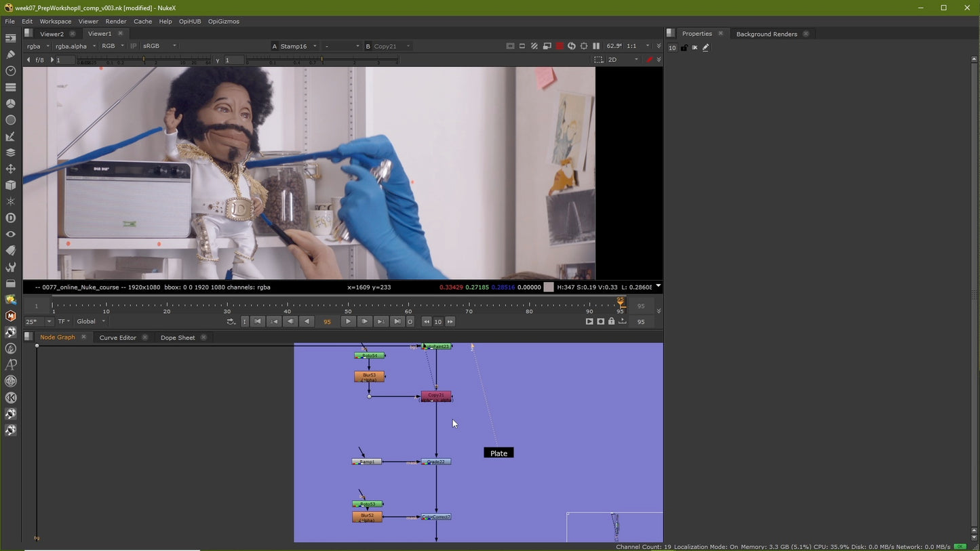Screen dimensions: 980x551
Task: Open the Color nodes menu icon
Action: click(x=10, y=104)
